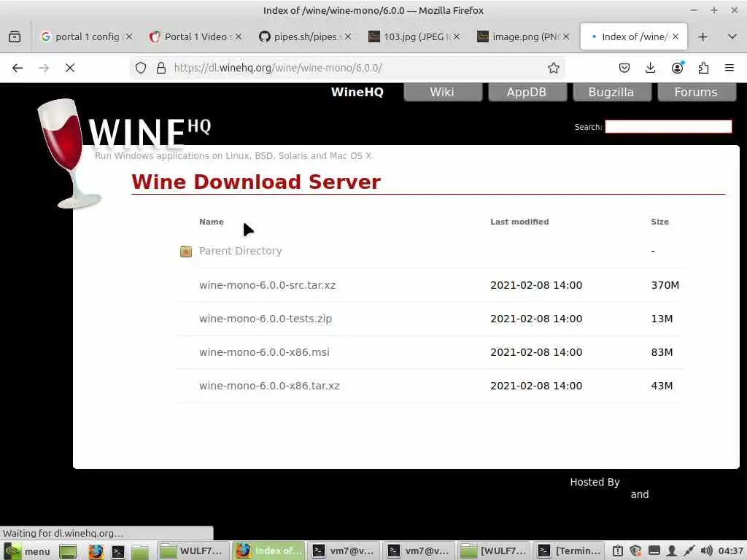
Task: Open a new browser tab
Action: click(703, 36)
